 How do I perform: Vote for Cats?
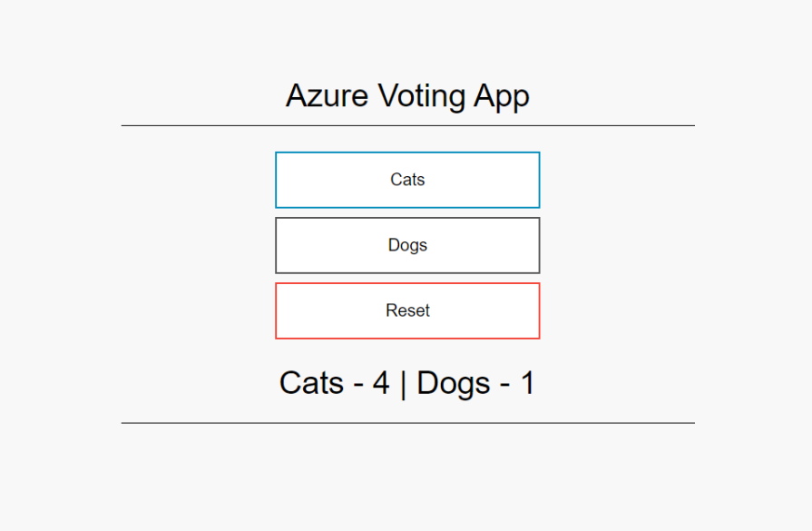tap(407, 180)
